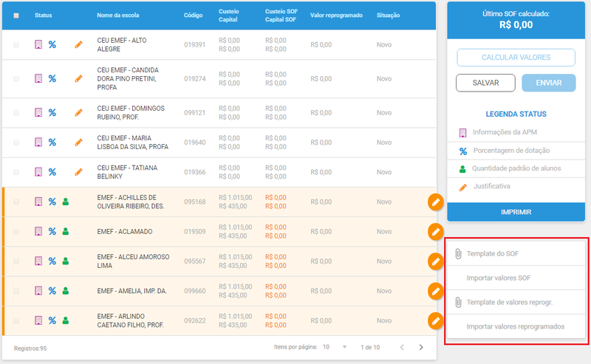
Task: Go to next page of results
Action: coord(421,347)
